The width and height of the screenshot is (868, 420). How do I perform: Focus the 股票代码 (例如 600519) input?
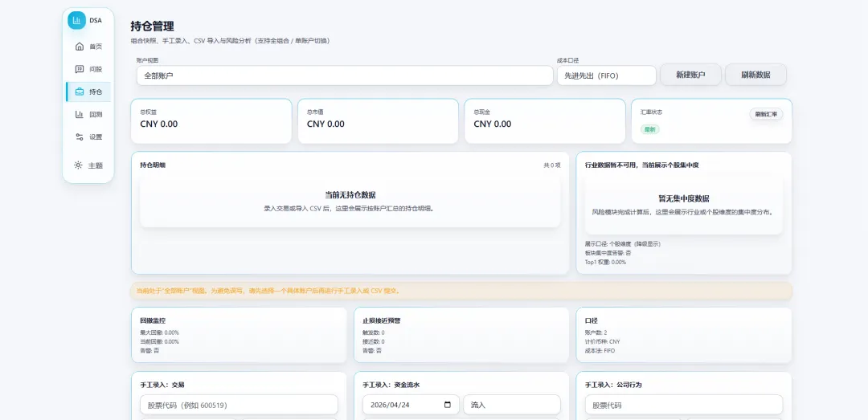(x=240, y=405)
